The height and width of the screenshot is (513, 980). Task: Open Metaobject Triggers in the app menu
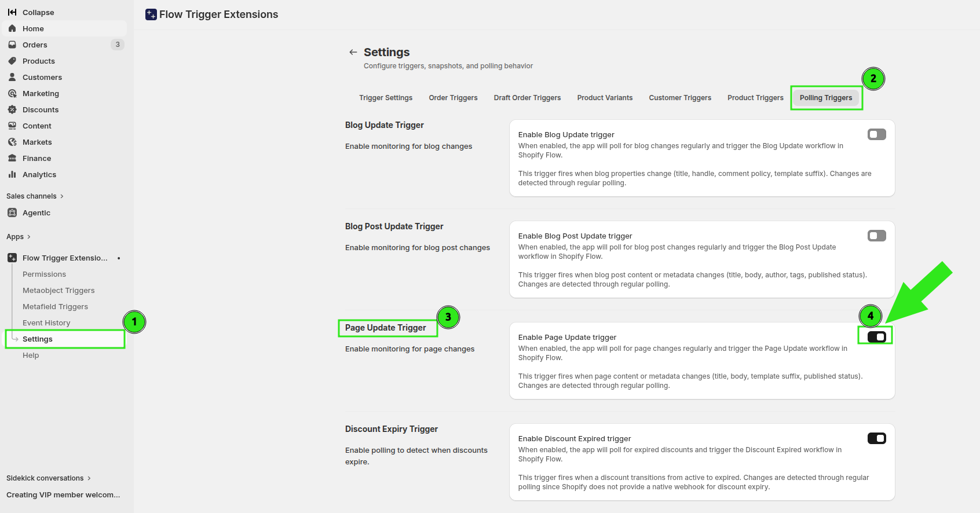[x=58, y=291]
